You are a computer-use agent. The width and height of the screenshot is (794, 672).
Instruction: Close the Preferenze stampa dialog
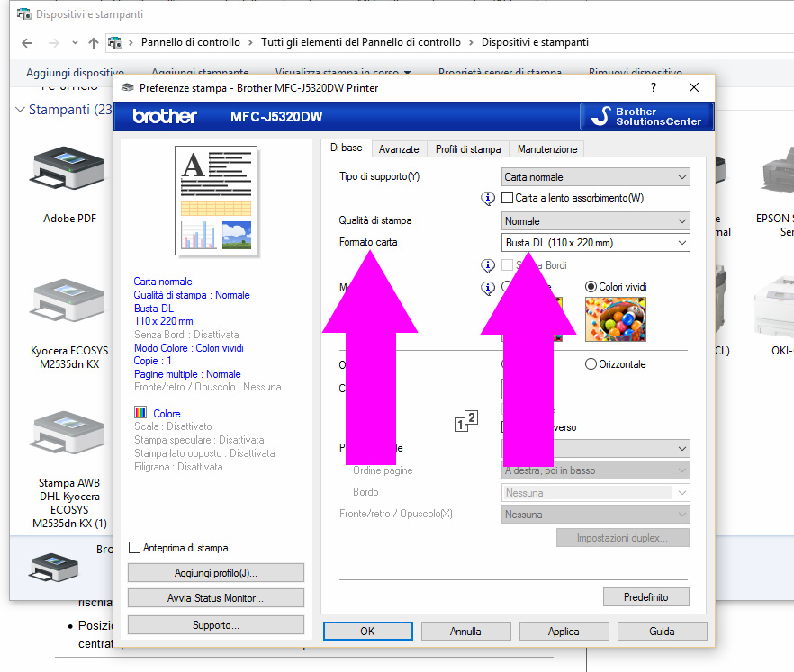694,87
